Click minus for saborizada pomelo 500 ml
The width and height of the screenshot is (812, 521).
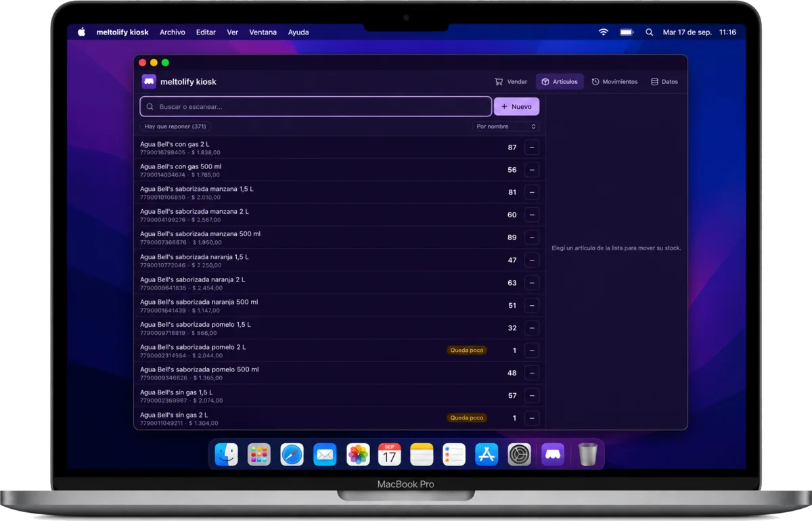(532, 373)
